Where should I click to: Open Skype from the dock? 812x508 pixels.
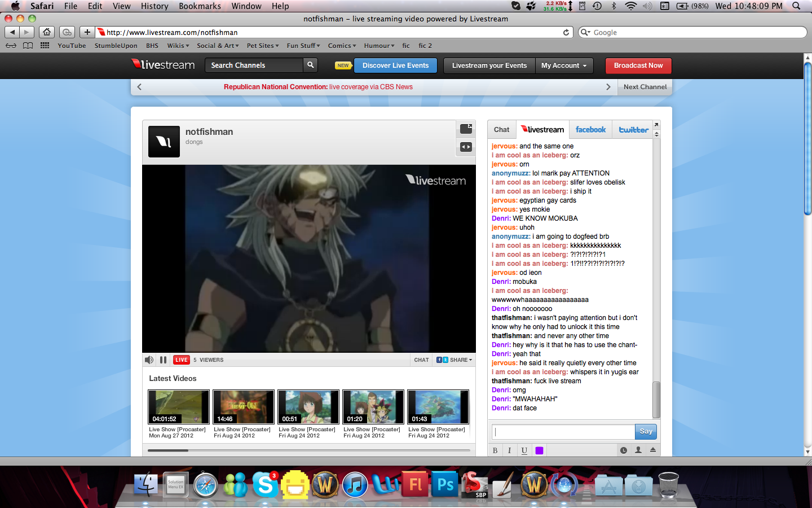point(265,484)
